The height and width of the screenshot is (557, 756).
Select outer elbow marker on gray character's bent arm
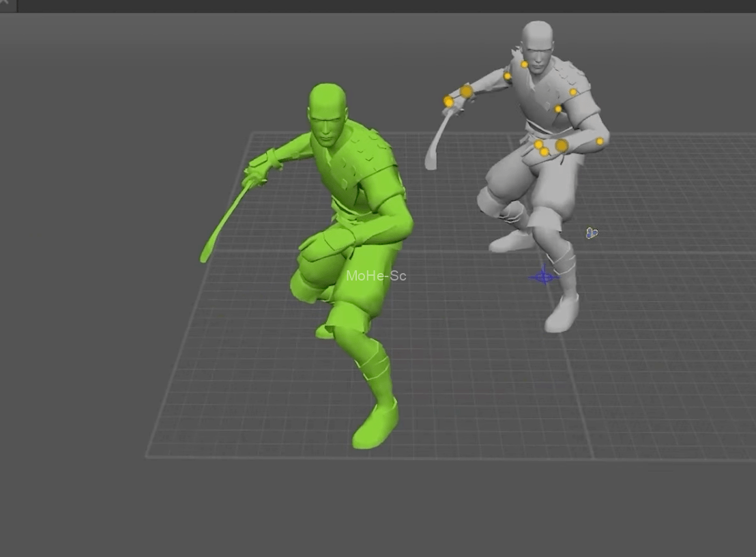click(x=600, y=141)
